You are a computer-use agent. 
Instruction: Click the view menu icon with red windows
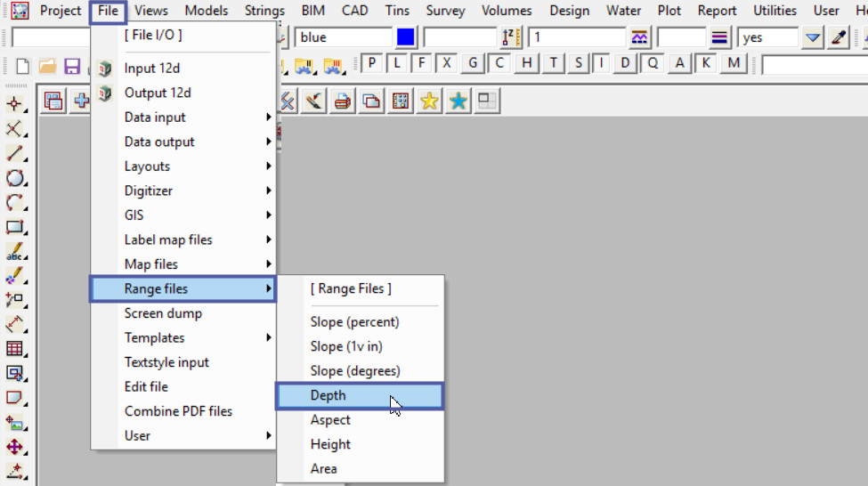point(53,101)
